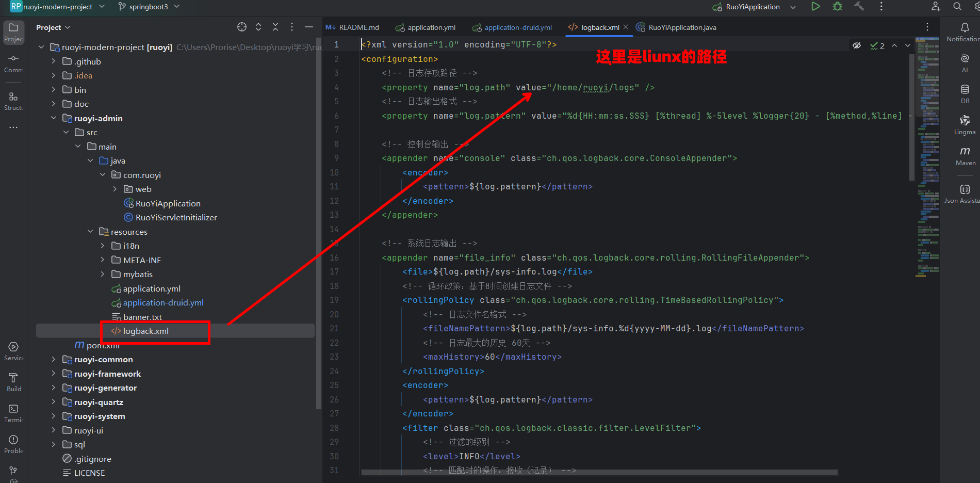
Task: Collapse the resources folder in tree
Action: pos(90,232)
